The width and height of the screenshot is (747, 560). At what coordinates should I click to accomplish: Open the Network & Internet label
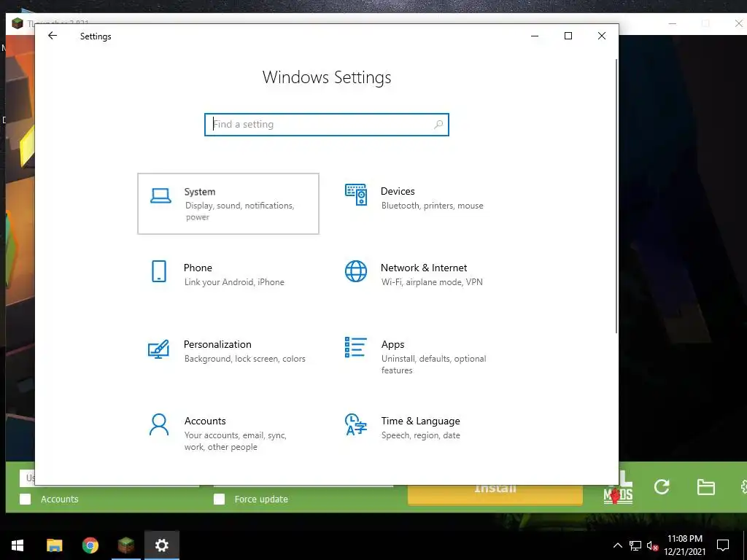coord(424,268)
